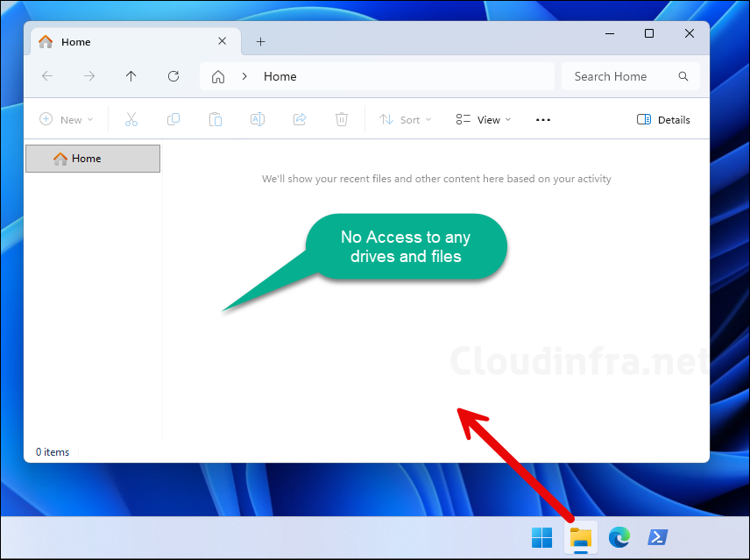Image resolution: width=750 pixels, height=560 pixels.
Task: Click the Search Home field
Action: click(622, 76)
